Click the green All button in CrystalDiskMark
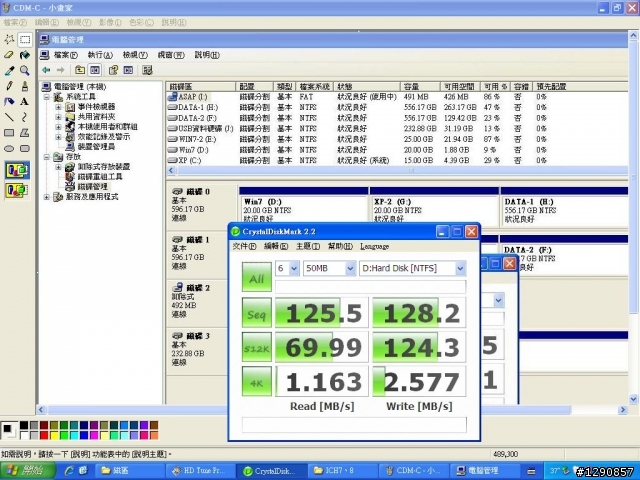The height and width of the screenshot is (480, 640). coord(257,277)
